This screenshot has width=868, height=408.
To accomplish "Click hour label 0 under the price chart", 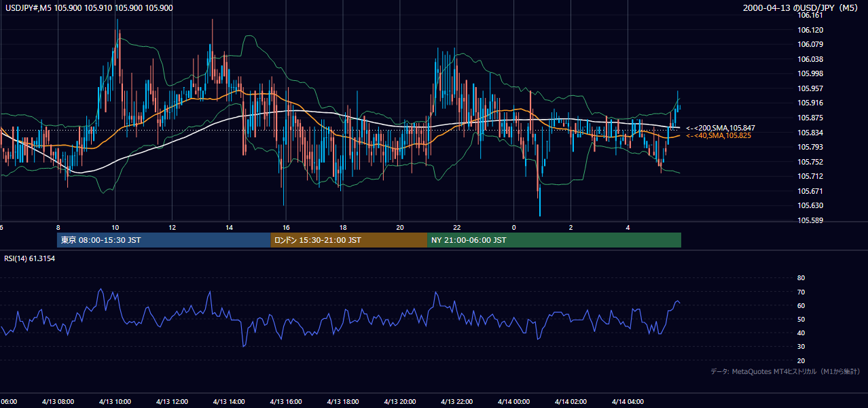I will point(514,227).
